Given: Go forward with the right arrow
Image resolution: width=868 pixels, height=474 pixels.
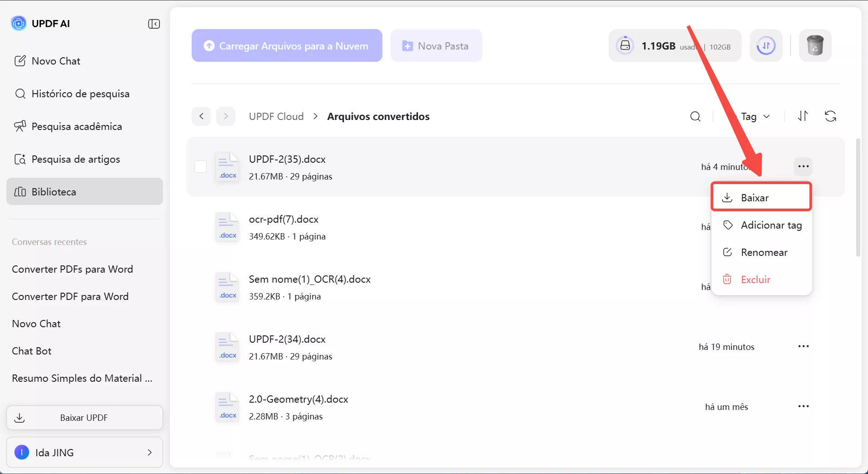Looking at the screenshot, I should [226, 116].
